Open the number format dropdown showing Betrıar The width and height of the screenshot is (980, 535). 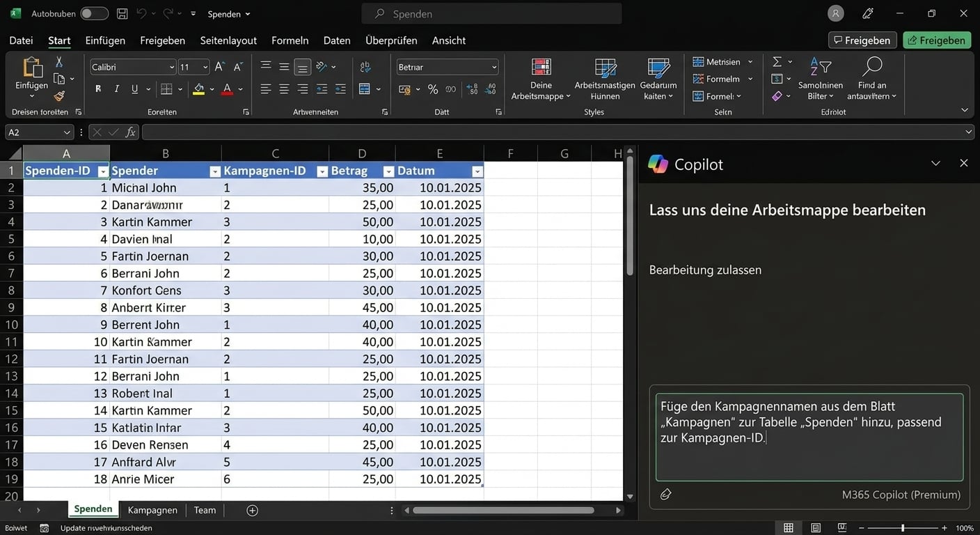(494, 67)
